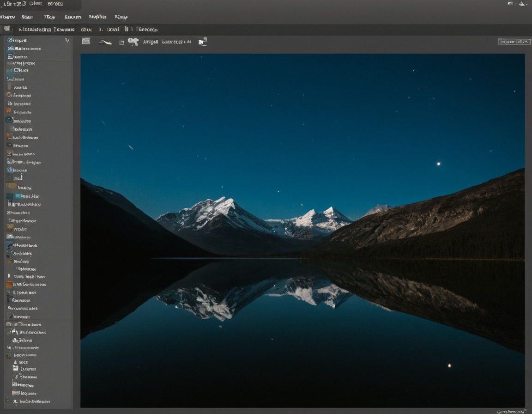Click the small grid icon left of the toolbar

point(121,43)
